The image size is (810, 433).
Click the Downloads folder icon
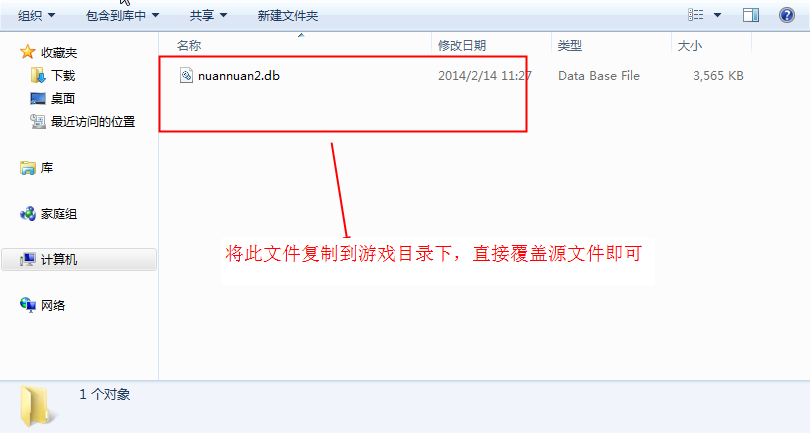click(38, 75)
